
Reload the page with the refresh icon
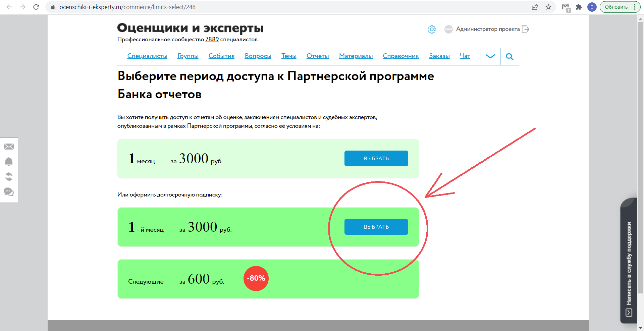[36, 7]
